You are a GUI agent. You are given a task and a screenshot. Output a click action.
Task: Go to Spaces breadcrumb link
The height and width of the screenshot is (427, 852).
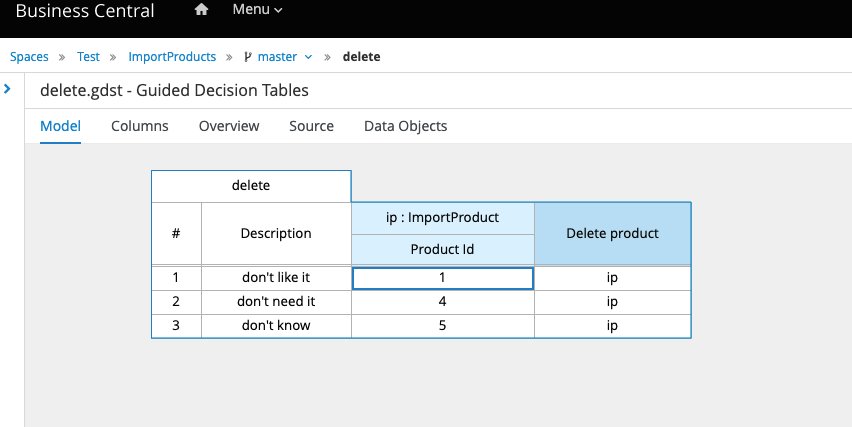click(x=29, y=57)
